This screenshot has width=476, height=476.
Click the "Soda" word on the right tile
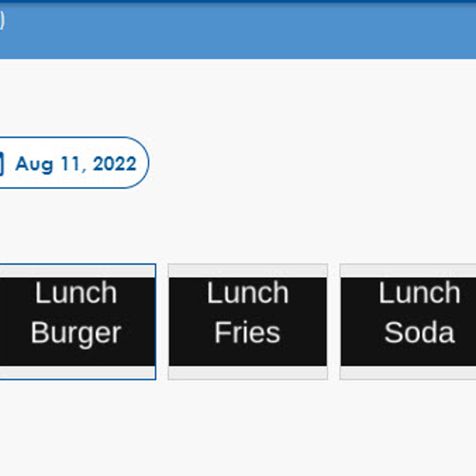pyautogui.click(x=419, y=333)
